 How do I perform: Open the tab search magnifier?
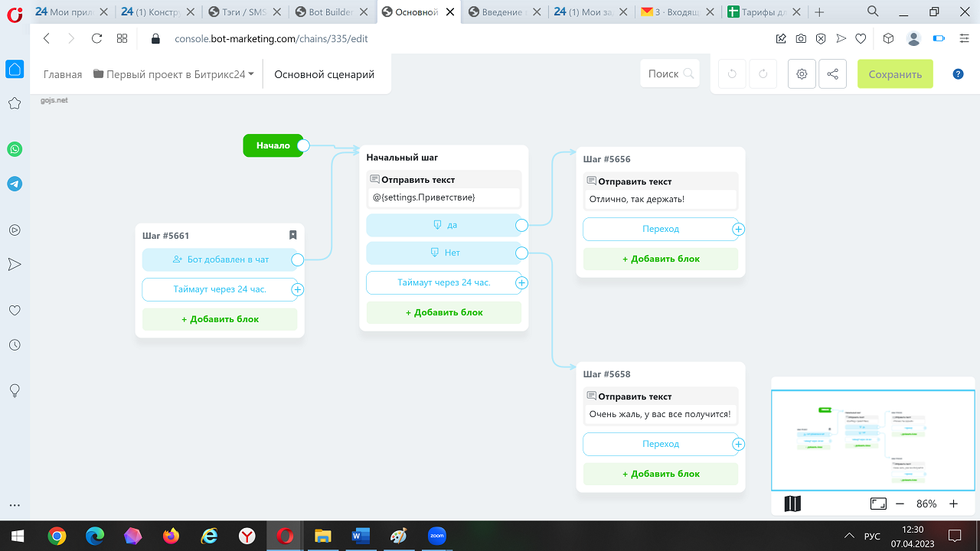coord(873,11)
